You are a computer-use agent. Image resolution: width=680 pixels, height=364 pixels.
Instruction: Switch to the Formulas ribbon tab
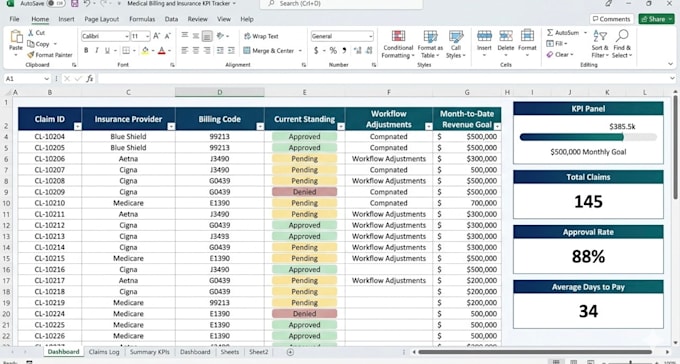142,19
